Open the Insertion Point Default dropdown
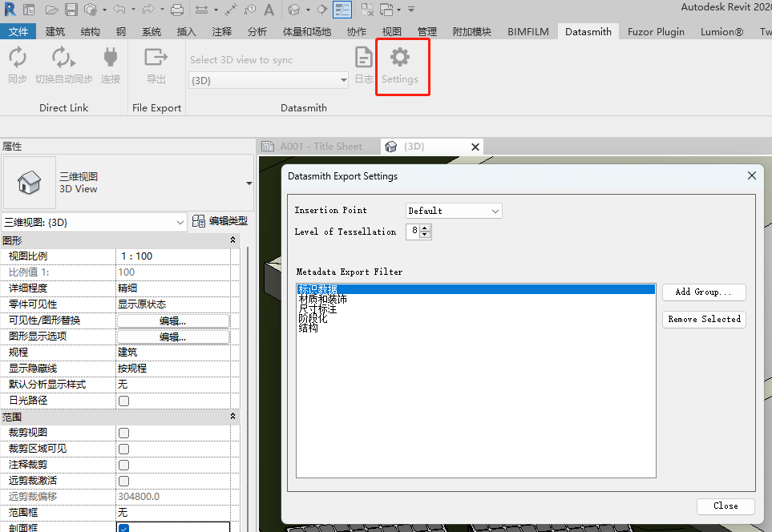 tap(454, 211)
